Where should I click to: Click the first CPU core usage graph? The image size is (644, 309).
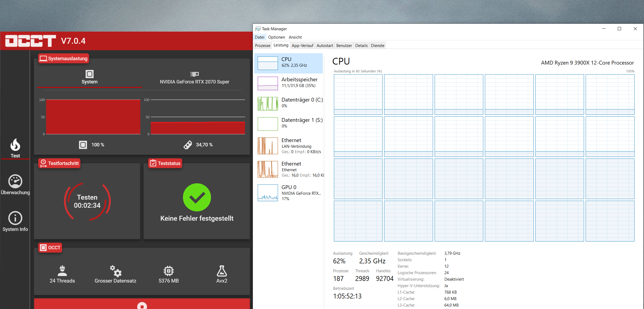(x=358, y=95)
